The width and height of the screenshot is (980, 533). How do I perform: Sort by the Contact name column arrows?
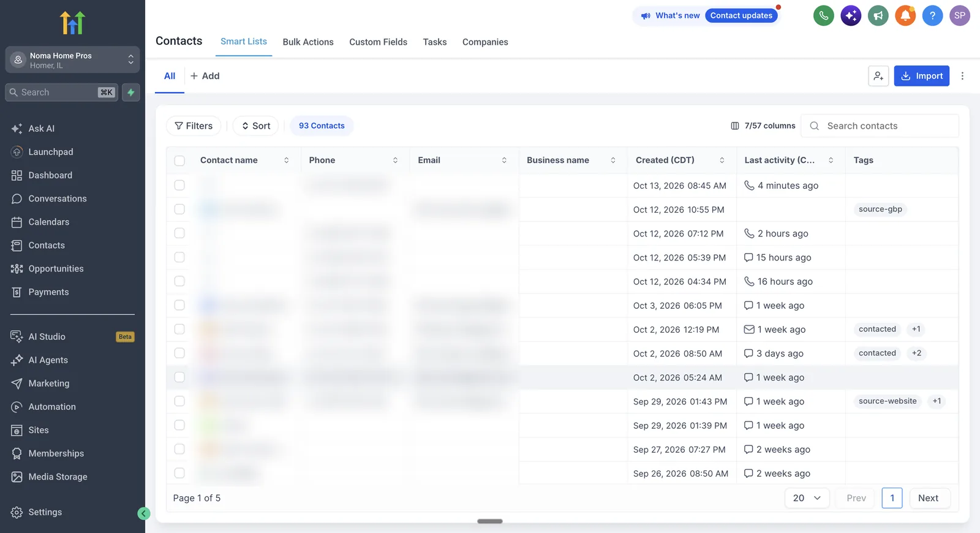(x=286, y=161)
